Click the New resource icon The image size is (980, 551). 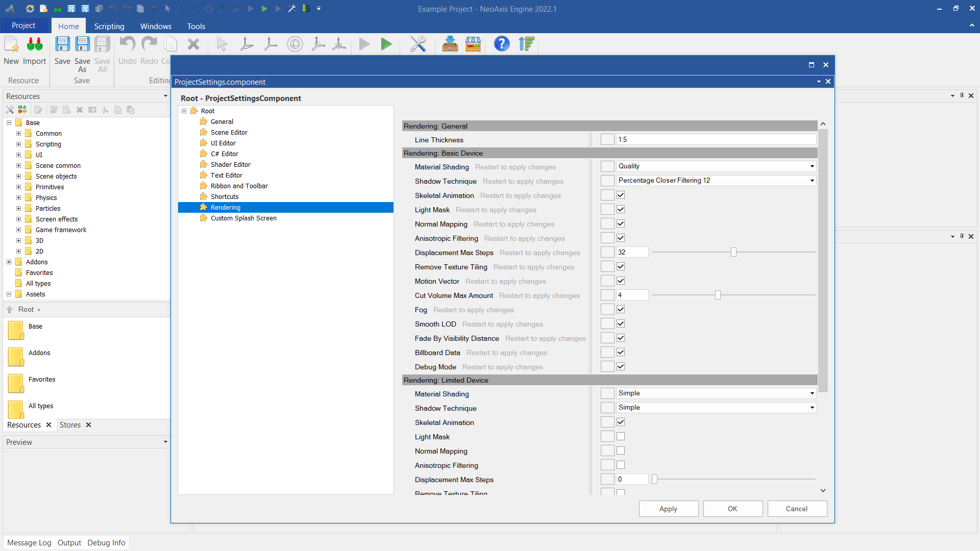[11, 44]
